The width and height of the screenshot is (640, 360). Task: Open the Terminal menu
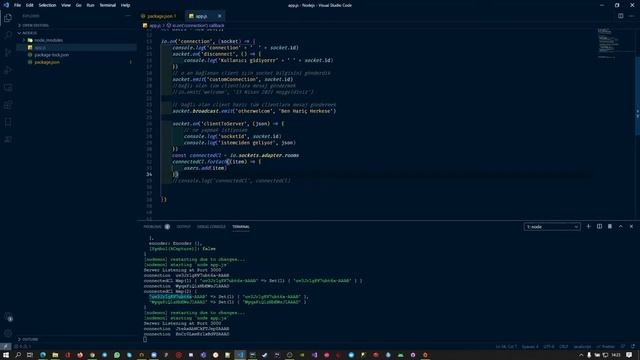[x=107, y=5]
